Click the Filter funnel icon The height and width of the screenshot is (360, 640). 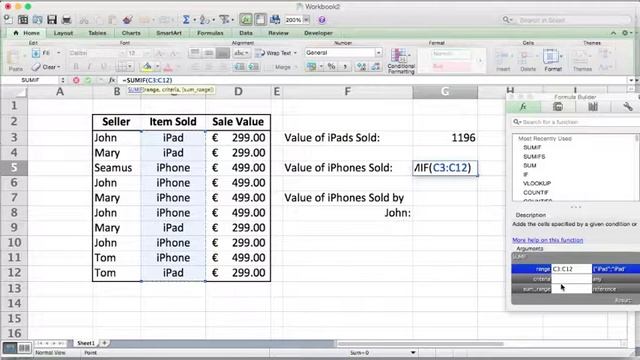click(224, 19)
